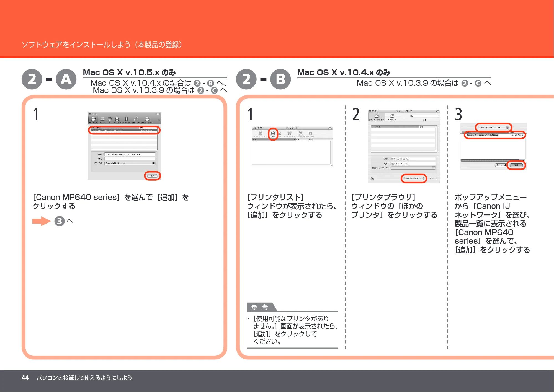Select the デフォルト printer icon in 10.5 dialog
The height and width of the screenshot is (392, 554).
[93, 119]
